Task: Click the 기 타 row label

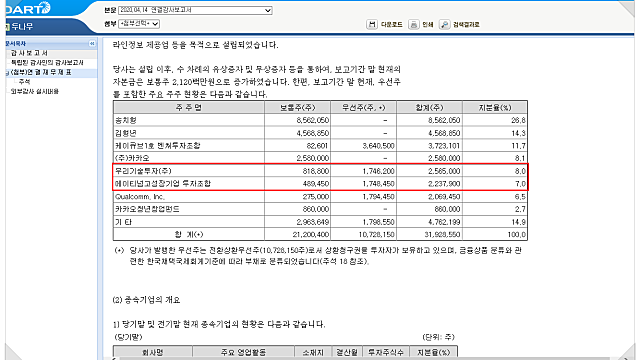Action: pos(123,222)
